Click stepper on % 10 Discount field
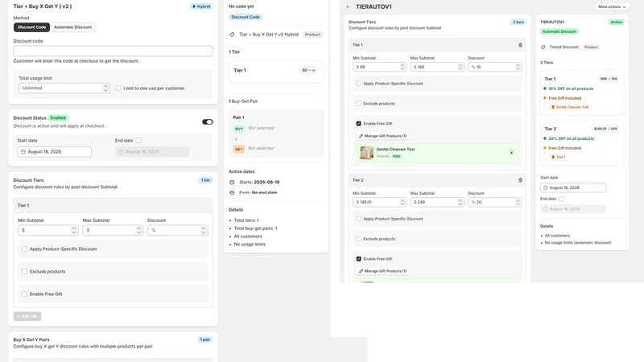Viewport: 644px width, 362px height. tap(518, 67)
